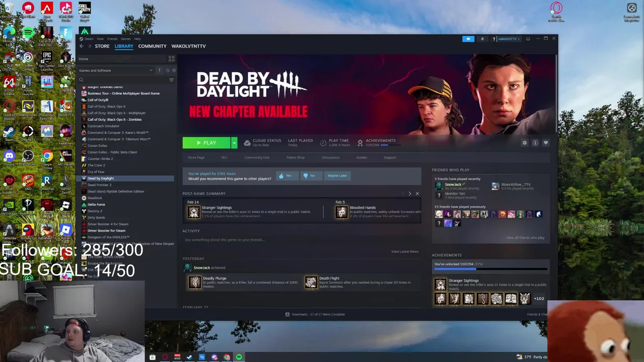This screenshot has width=644, height=362.
Task: Go to previous Post-Game Summary item arrow
Action: point(403,194)
